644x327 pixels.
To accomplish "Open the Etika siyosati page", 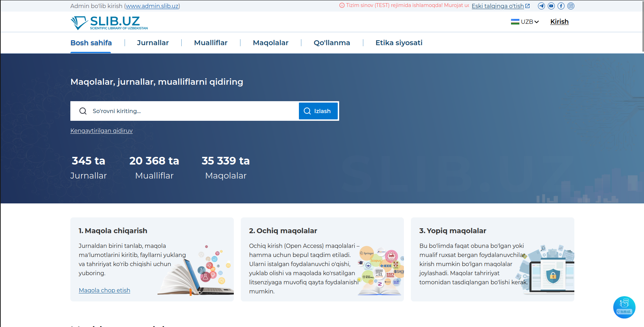I will pos(399,43).
